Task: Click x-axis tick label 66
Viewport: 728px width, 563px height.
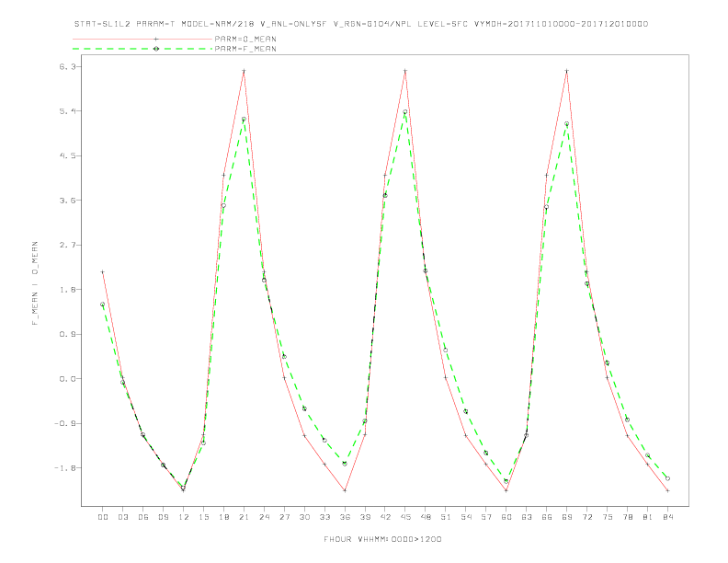Action: (547, 517)
